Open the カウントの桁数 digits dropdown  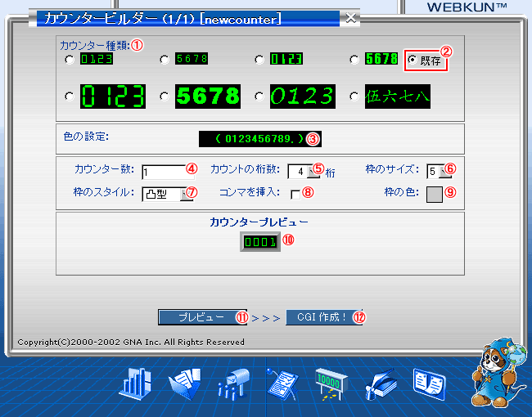[313, 172]
